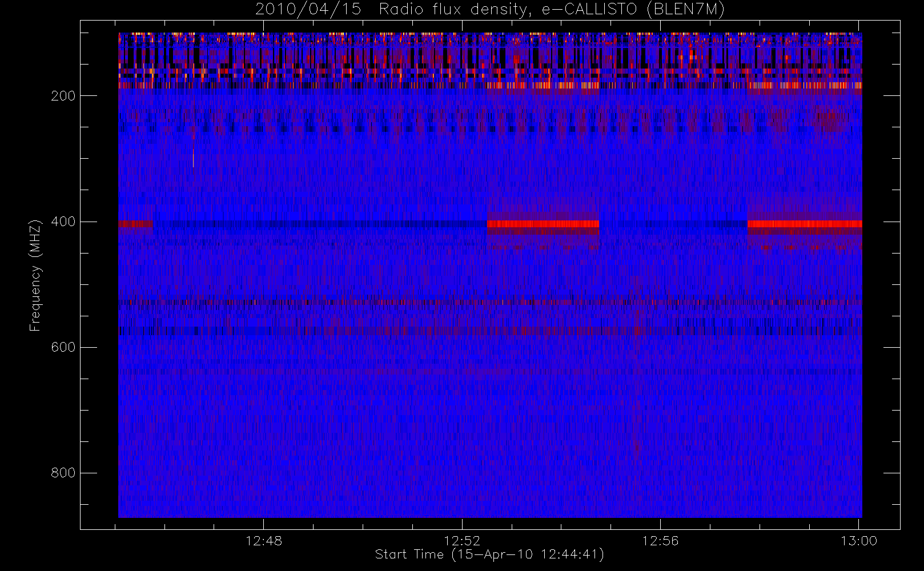The height and width of the screenshot is (571, 924).
Task: Click the 12:52 time tick label
Action: (x=462, y=541)
